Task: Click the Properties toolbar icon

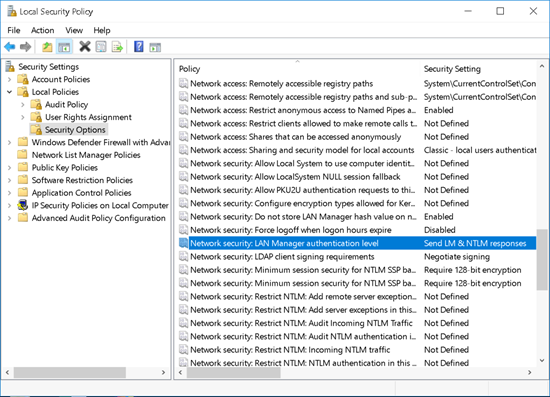Action: coord(101,47)
